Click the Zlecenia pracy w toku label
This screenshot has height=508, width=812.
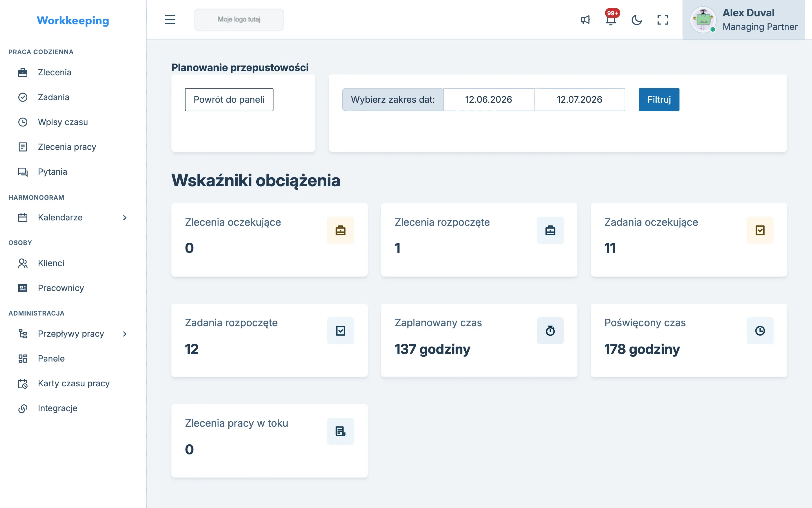click(x=237, y=423)
